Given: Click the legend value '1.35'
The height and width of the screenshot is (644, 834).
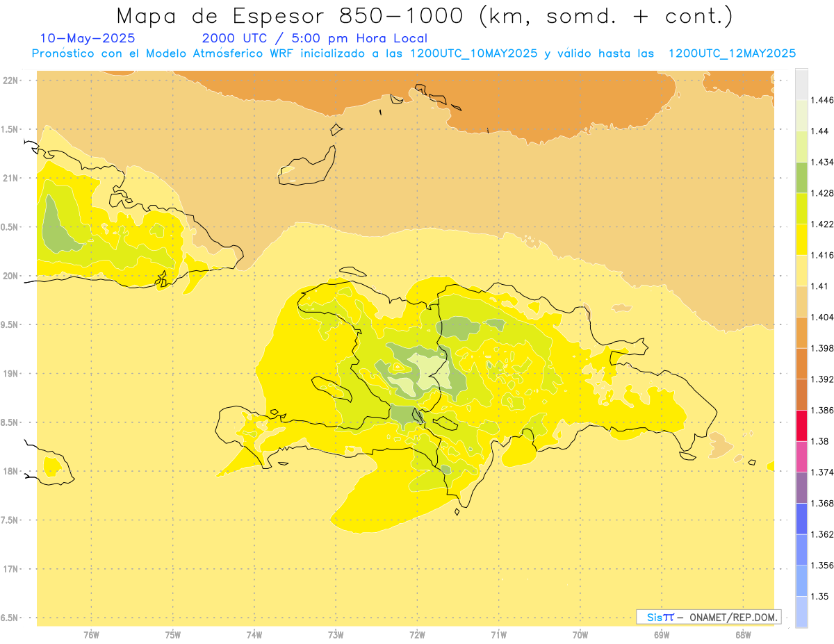Looking at the screenshot, I should [819, 596].
